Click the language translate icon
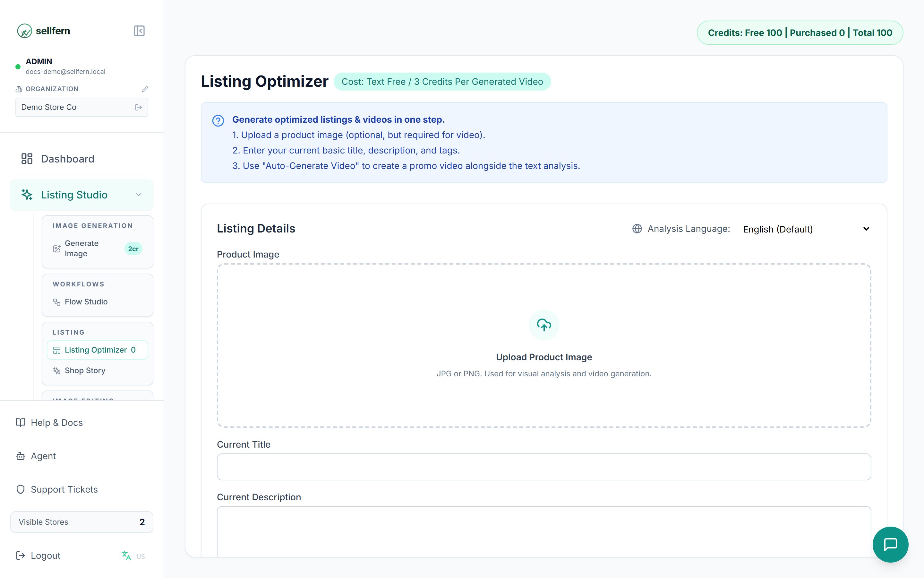The width and height of the screenshot is (924, 578). point(126,556)
